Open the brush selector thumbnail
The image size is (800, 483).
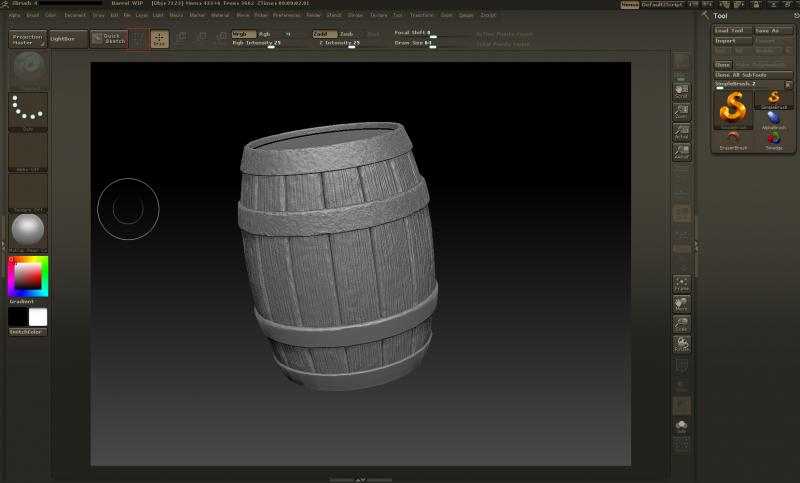click(x=28, y=68)
